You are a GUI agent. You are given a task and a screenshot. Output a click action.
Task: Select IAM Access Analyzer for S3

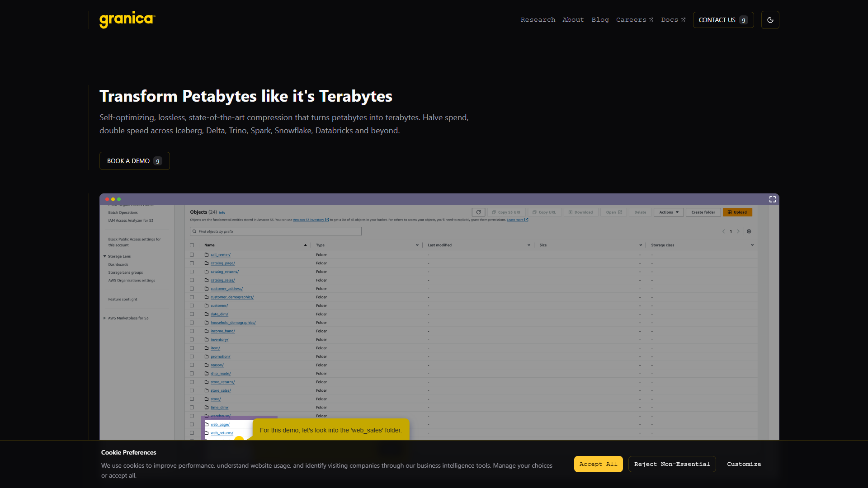click(131, 221)
